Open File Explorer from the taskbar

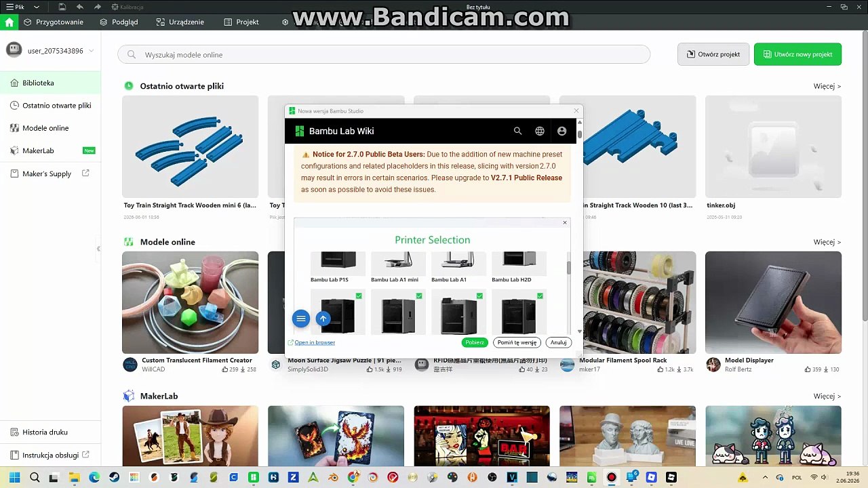click(x=75, y=477)
